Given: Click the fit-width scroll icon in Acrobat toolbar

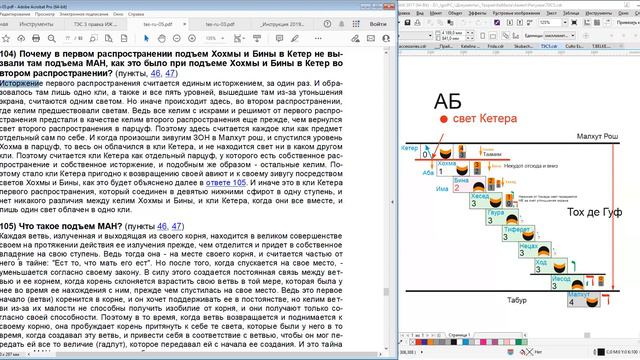Looking at the screenshot, I should tap(257, 38).
